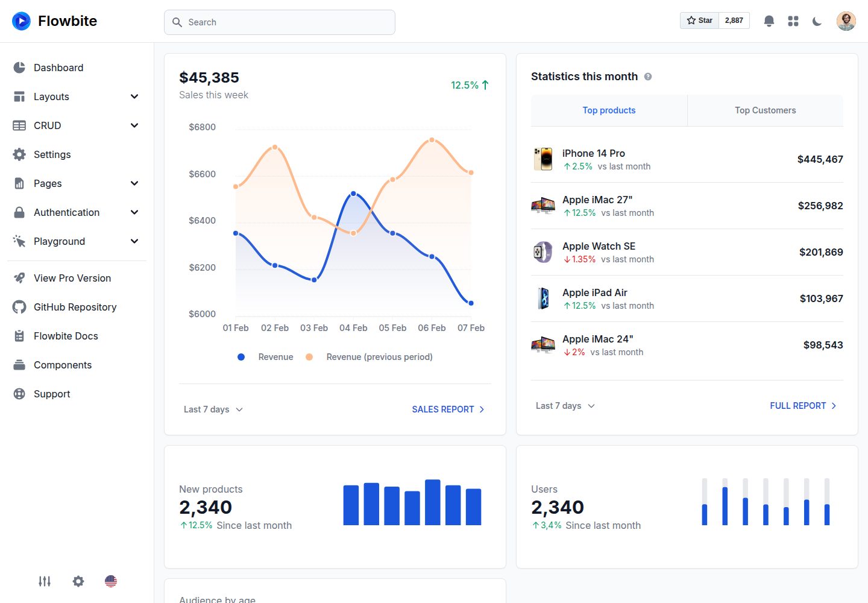Screen dimensions: 868x603
Task: Open the apps grid menu
Action: point(793,21)
